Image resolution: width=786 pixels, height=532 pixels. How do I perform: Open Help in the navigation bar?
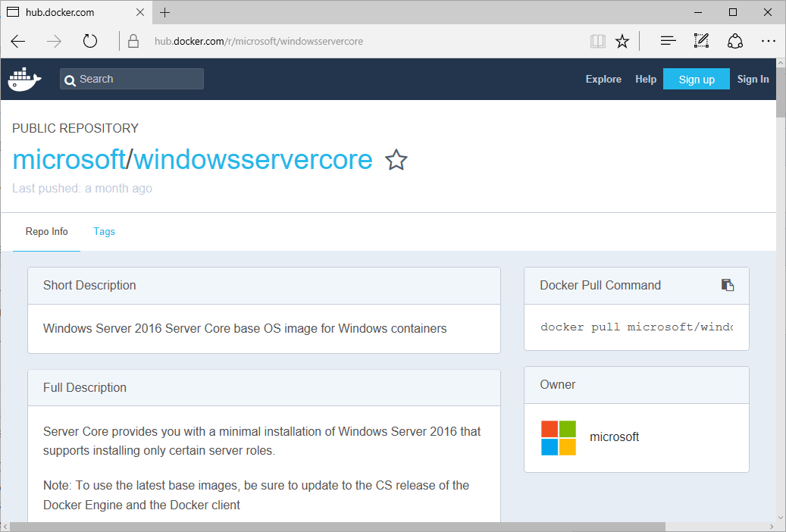(646, 80)
